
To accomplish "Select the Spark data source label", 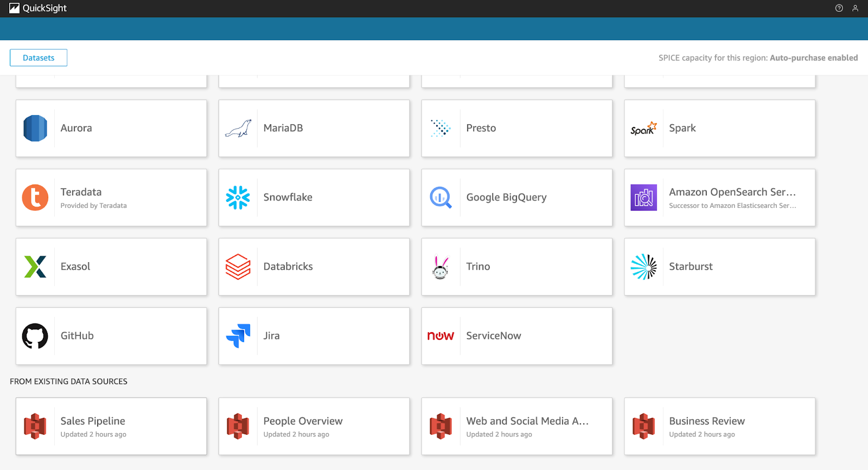I will (x=682, y=129).
